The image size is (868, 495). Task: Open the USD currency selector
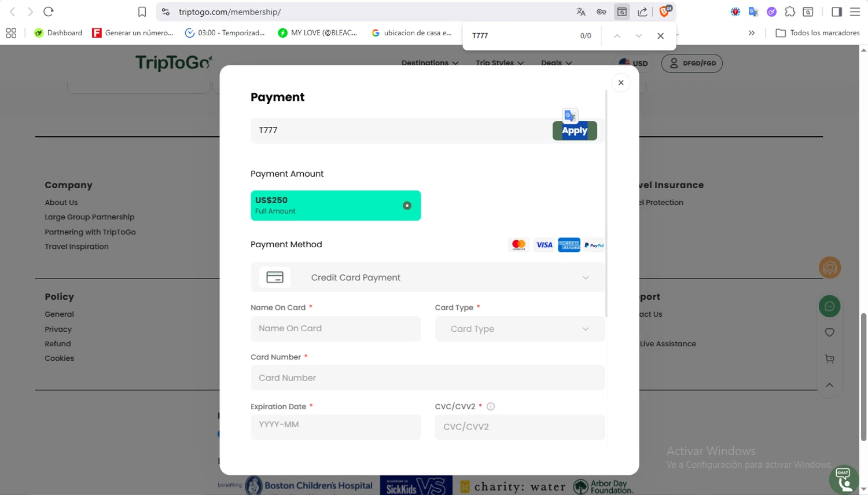pos(633,63)
